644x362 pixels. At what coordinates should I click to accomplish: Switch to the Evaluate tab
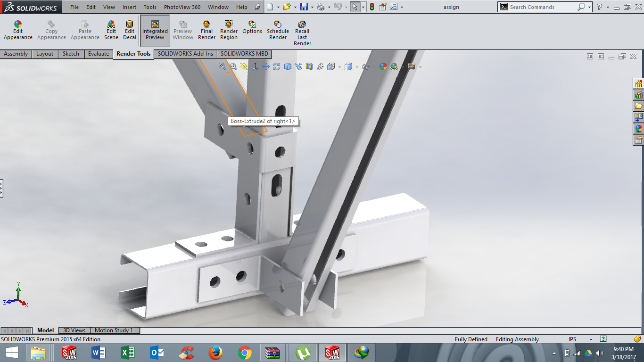pos(99,54)
